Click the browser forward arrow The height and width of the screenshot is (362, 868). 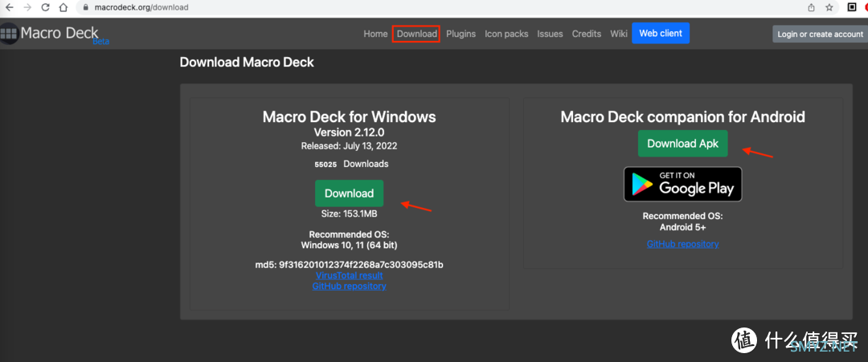click(27, 7)
